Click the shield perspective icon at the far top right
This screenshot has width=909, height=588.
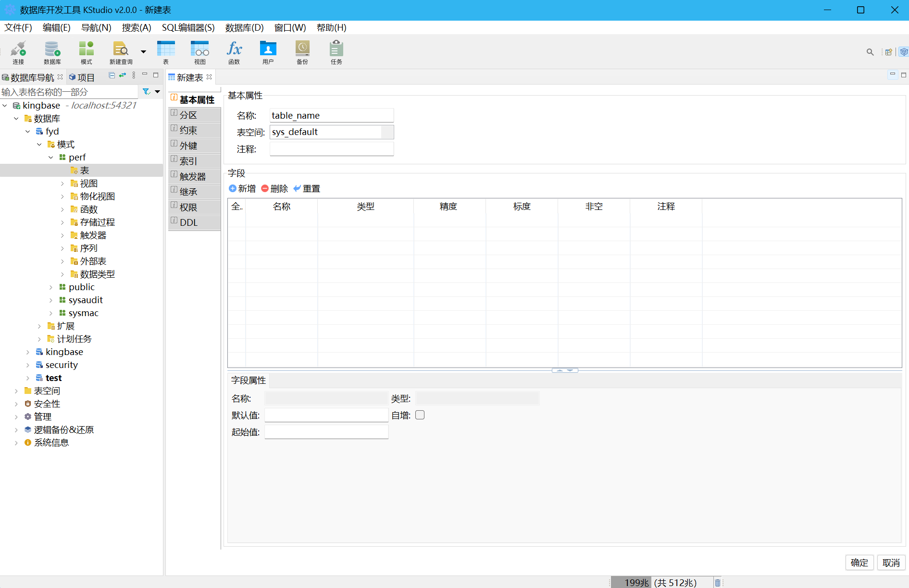(x=904, y=52)
